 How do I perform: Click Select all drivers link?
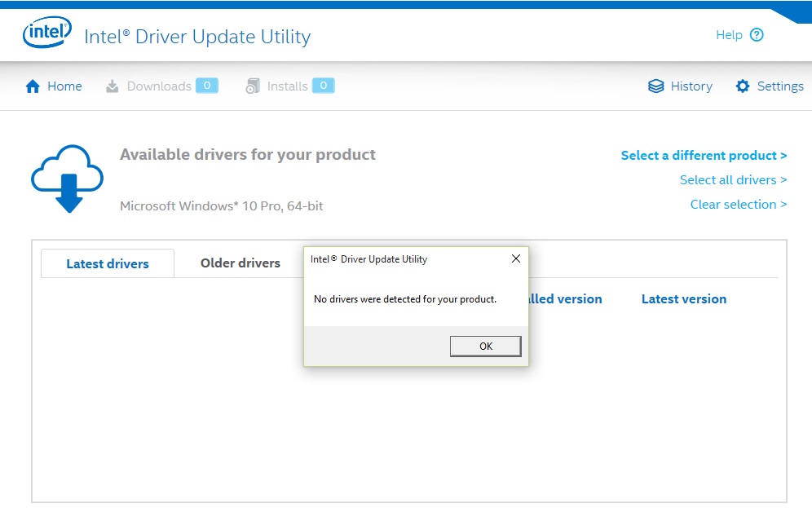point(733,179)
